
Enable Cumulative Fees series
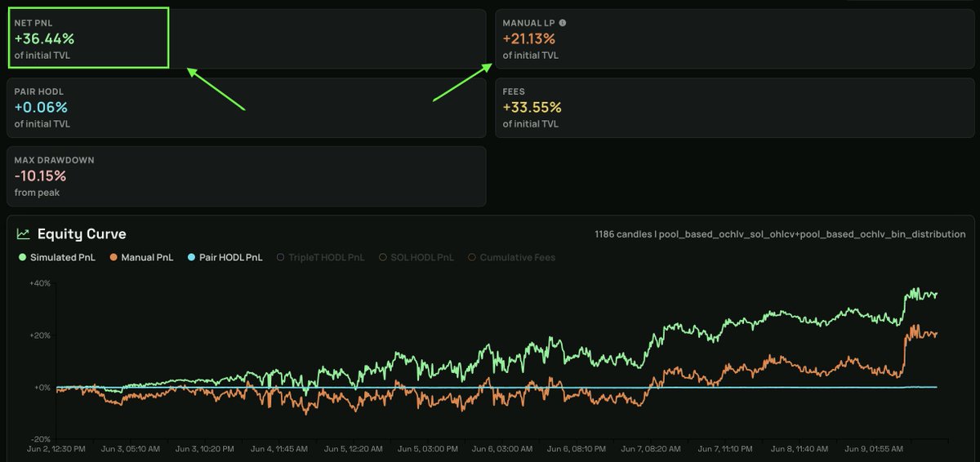coord(512,257)
